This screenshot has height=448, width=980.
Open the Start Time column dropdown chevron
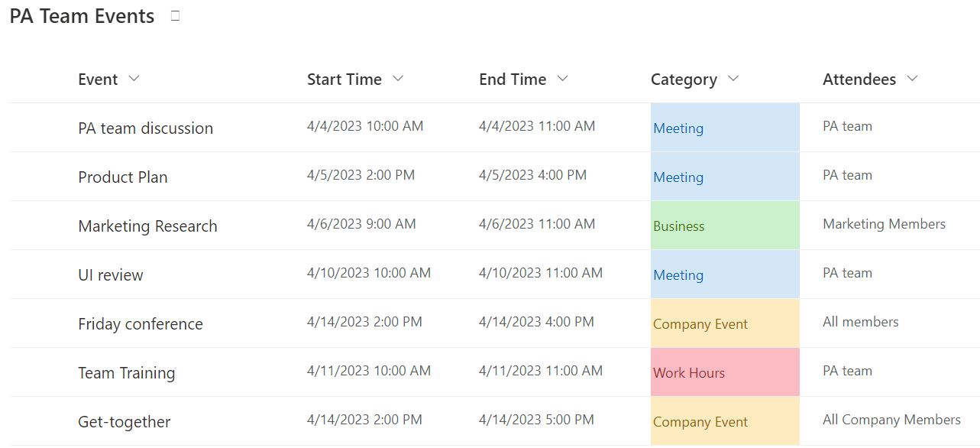pyautogui.click(x=397, y=79)
